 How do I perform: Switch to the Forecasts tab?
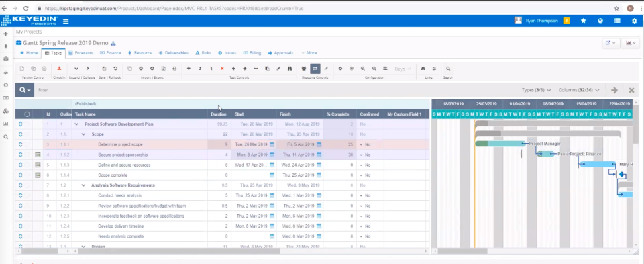pyautogui.click(x=80, y=53)
